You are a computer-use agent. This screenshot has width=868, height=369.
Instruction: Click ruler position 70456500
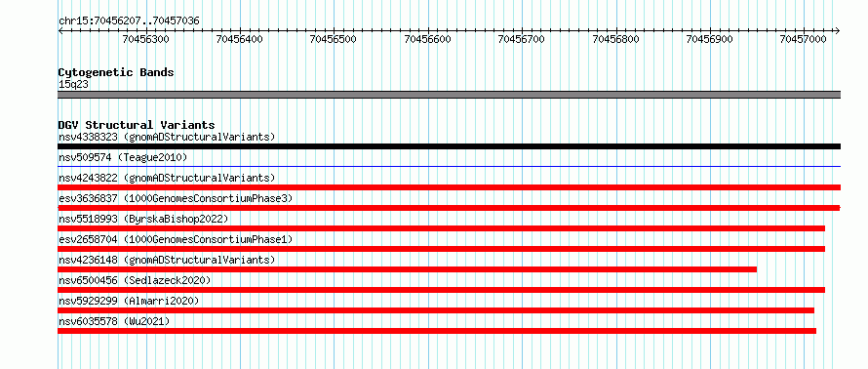click(334, 39)
